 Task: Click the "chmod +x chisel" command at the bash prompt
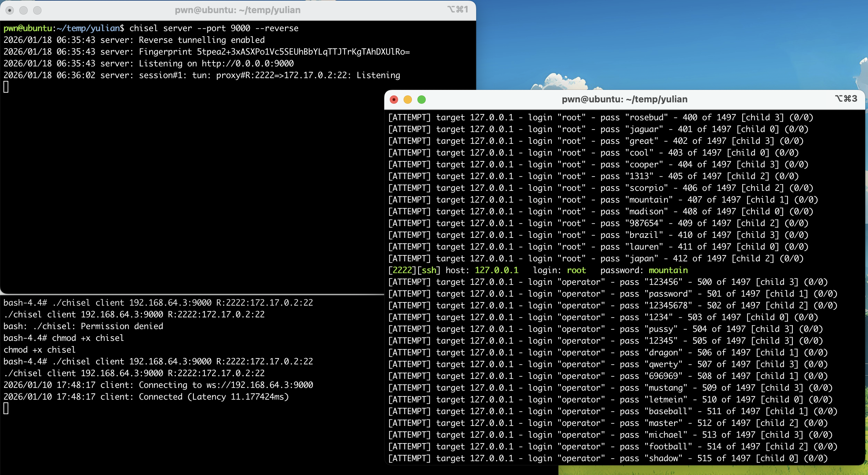point(88,338)
